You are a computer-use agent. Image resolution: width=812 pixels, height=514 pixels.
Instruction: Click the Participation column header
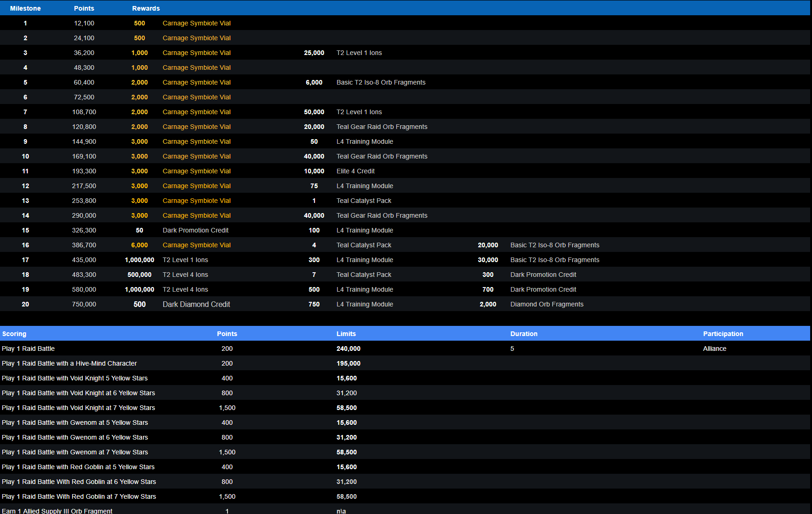pyautogui.click(x=723, y=334)
